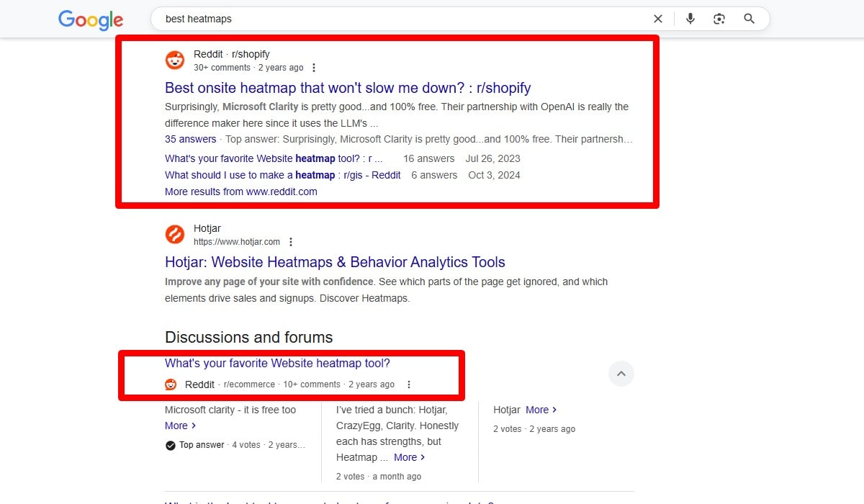Clear the search query with the X icon
864x504 pixels.
tap(657, 19)
